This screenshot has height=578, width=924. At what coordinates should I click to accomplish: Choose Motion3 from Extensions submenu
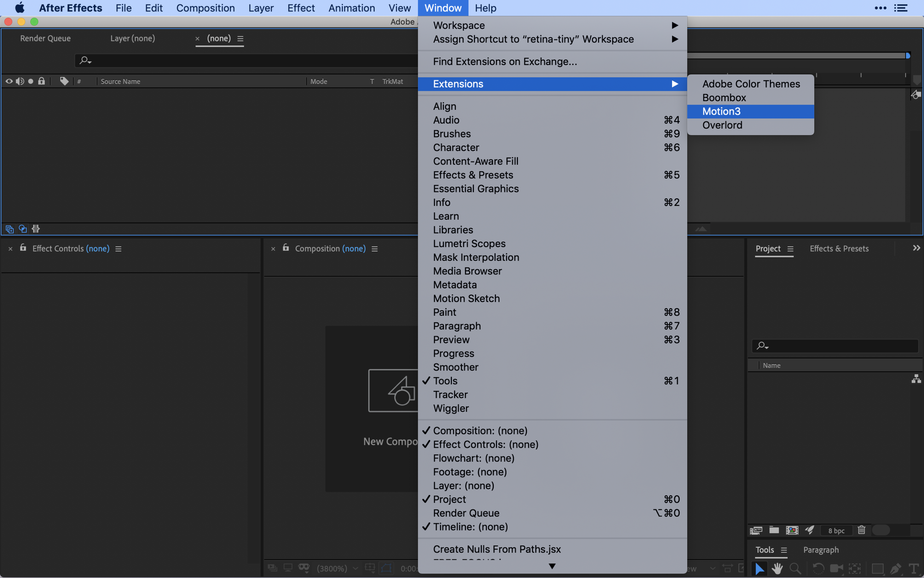coord(750,111)
